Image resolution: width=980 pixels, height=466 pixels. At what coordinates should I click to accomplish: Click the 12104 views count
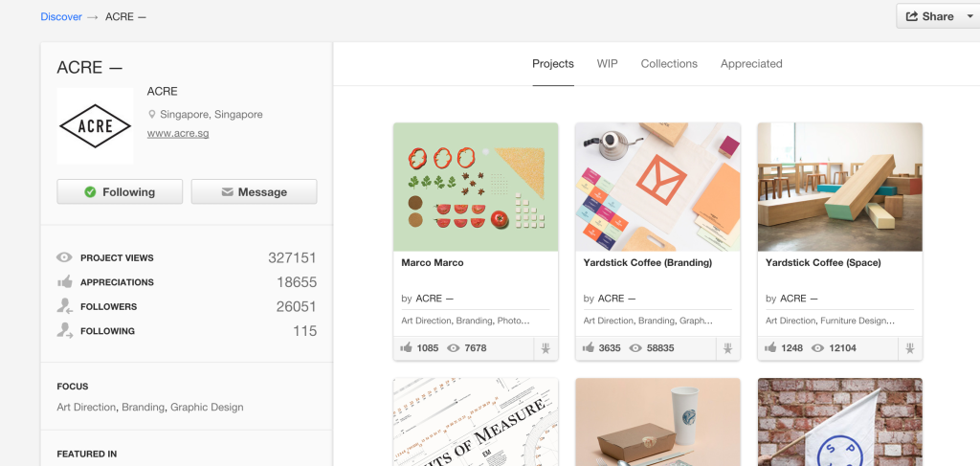pos(842,348)
